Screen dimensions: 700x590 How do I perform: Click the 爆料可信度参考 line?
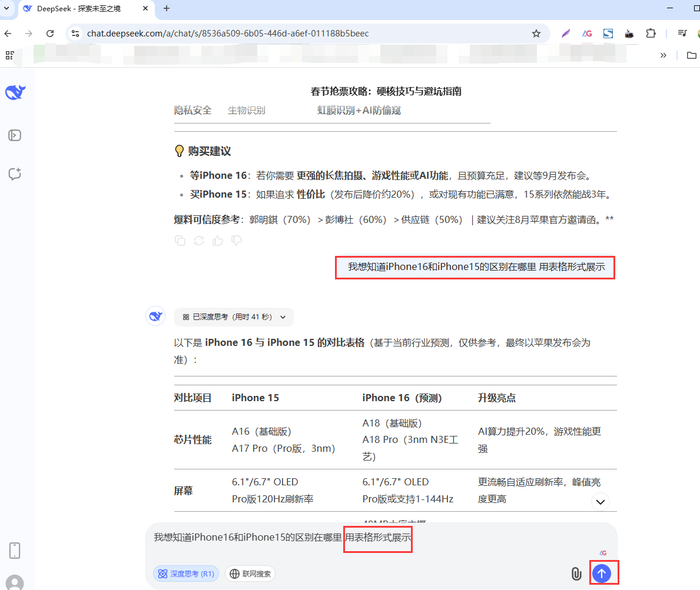(394, 219)
